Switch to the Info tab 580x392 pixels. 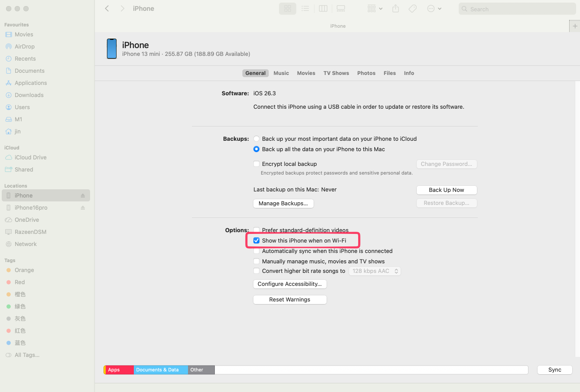[x=409, y=73]
